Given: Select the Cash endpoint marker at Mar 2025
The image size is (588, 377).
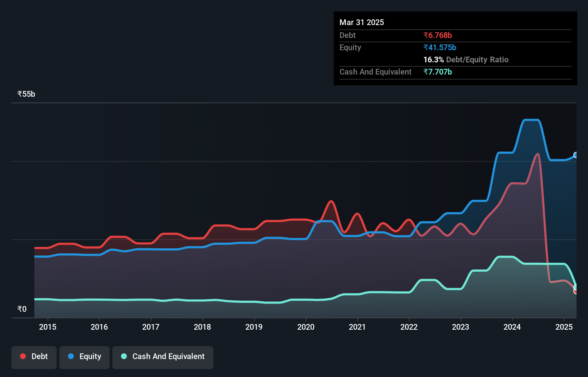Looking at the screenshot, I should click(576, 287).
